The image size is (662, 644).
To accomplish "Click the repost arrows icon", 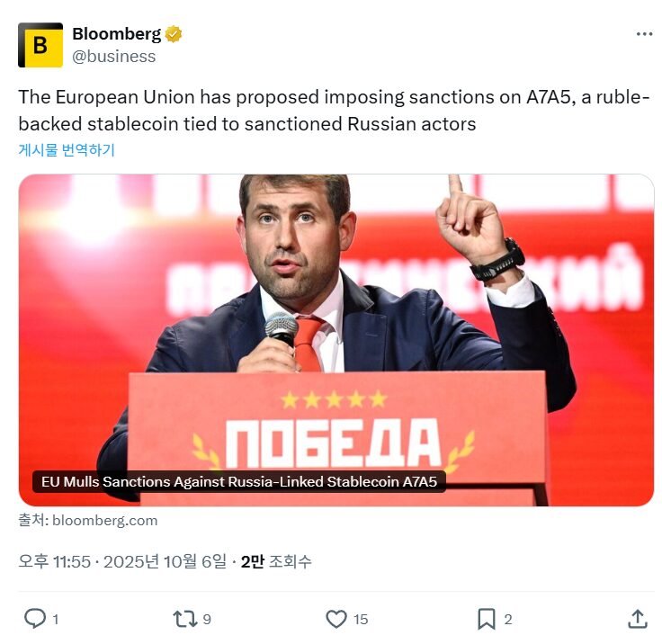I will tap(184, 619).
